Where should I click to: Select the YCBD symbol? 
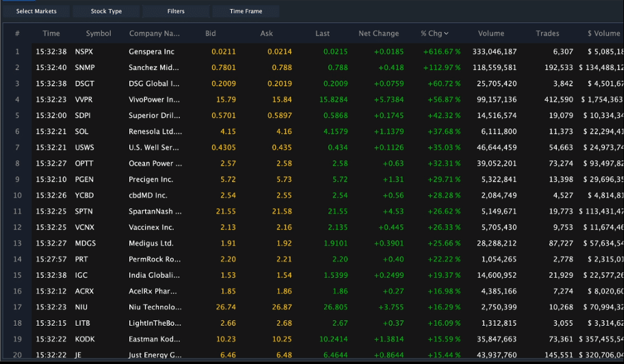[84, 195]
